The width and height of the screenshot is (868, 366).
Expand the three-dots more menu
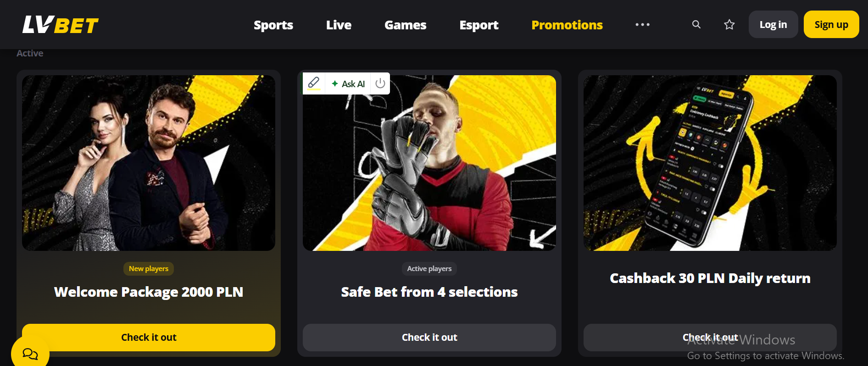pyautogui.click(x=642, y=25)
